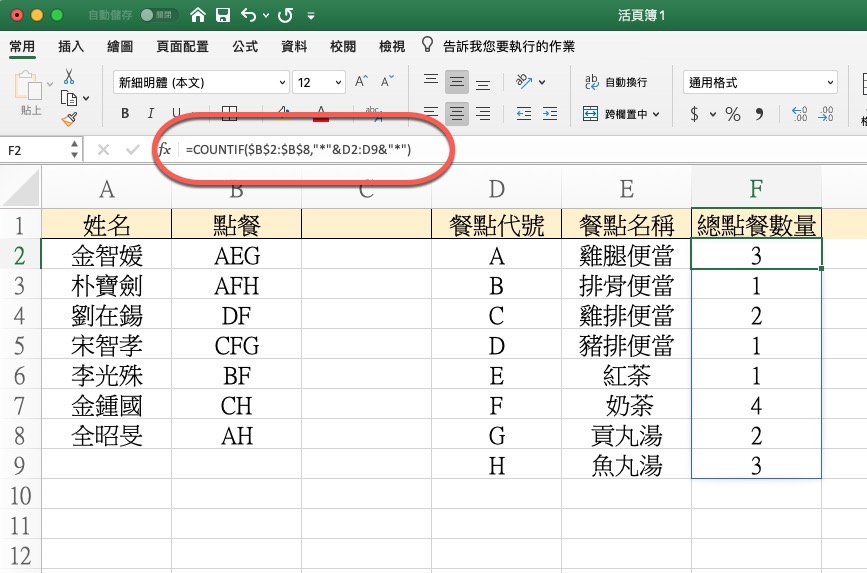Expand the number format dropdown 通用格式
The image size is (867, 573).
click(x=760, y=82)
